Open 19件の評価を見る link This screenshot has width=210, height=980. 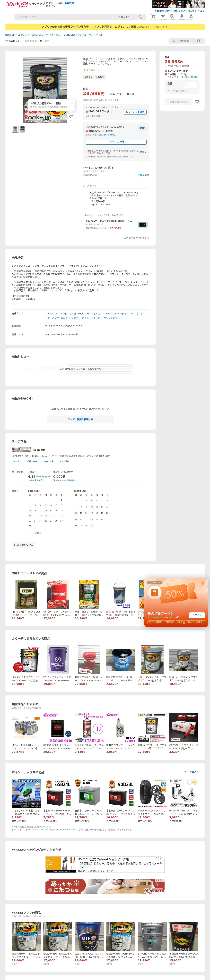(x=36, y=481)
